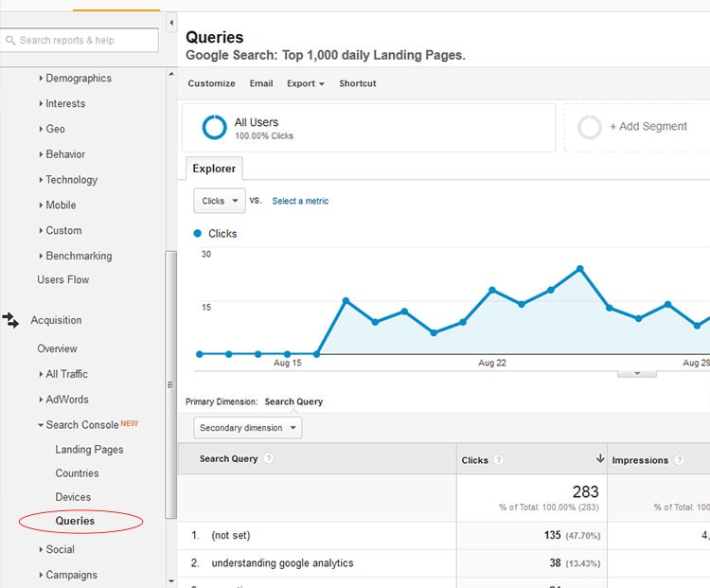Open Landing Pages report

pyautogui.click(x=89, y=450)
